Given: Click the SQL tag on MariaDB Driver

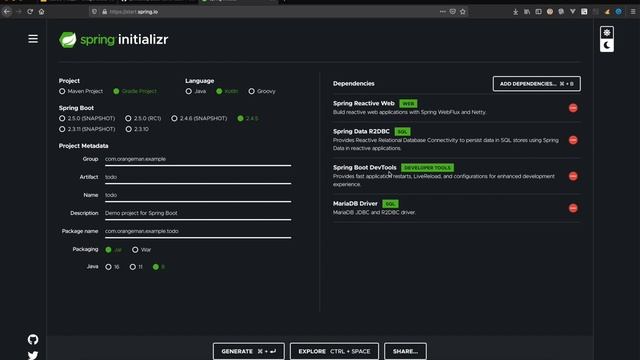Looking at the screenshot, I should tap(390, 204).
